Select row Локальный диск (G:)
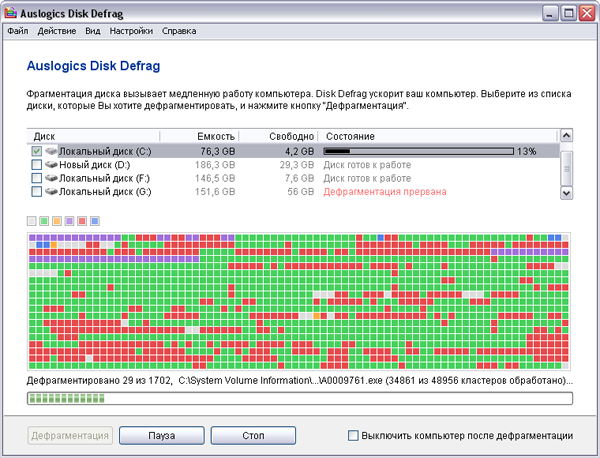Screen dimensions: 600x458 (293, 191)
